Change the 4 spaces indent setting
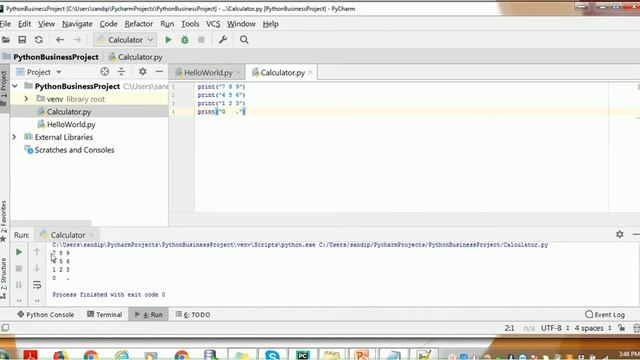640x360 pixels. [x=593, y=328]
